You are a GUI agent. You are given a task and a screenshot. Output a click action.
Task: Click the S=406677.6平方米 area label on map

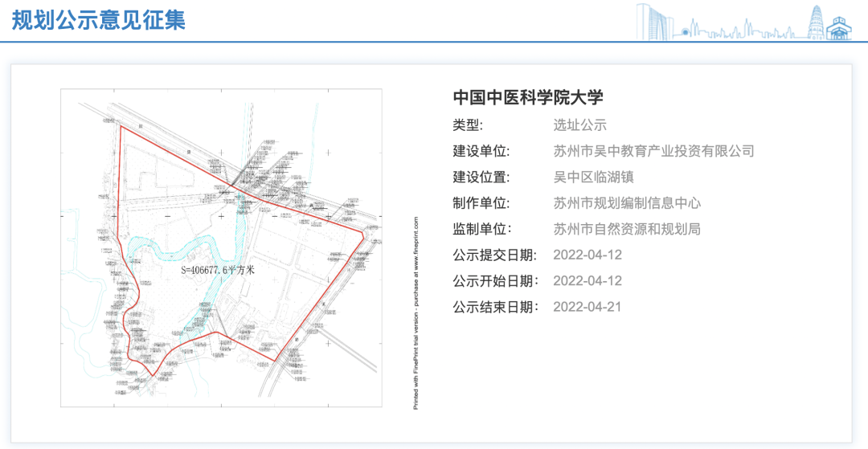pyautogui.click(x=217, y=271)
